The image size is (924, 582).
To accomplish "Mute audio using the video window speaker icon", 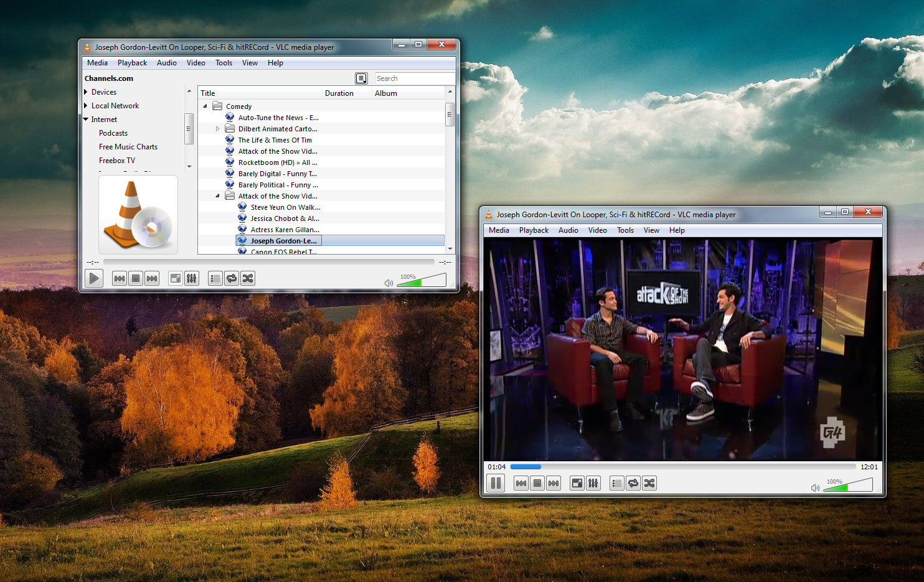I will tap(815, 488).
